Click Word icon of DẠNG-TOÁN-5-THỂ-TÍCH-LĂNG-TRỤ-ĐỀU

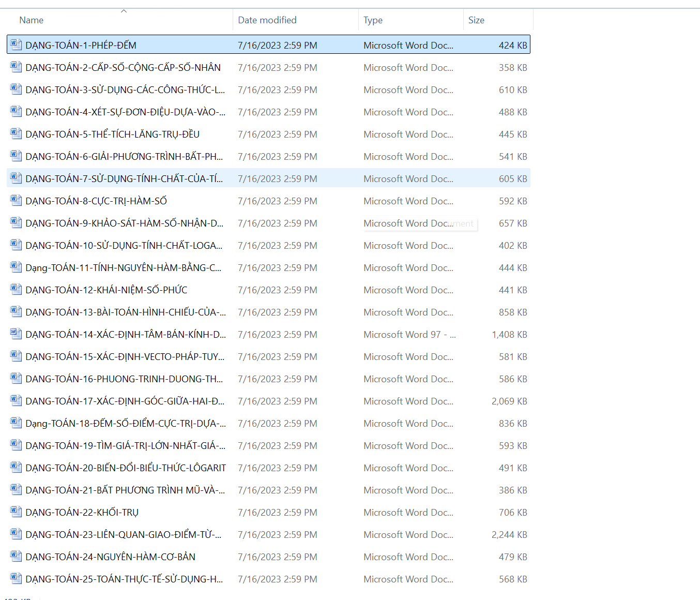pyautogui.click(x=16, y=133)
